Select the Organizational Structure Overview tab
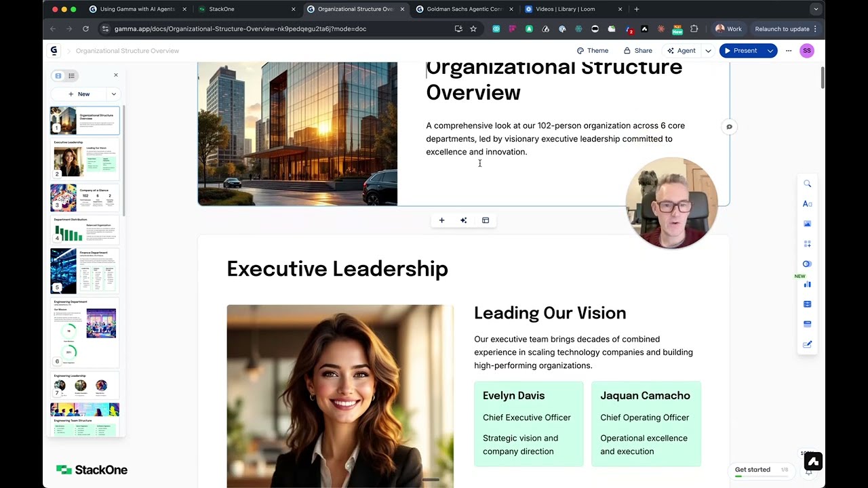 click(355, 9)
